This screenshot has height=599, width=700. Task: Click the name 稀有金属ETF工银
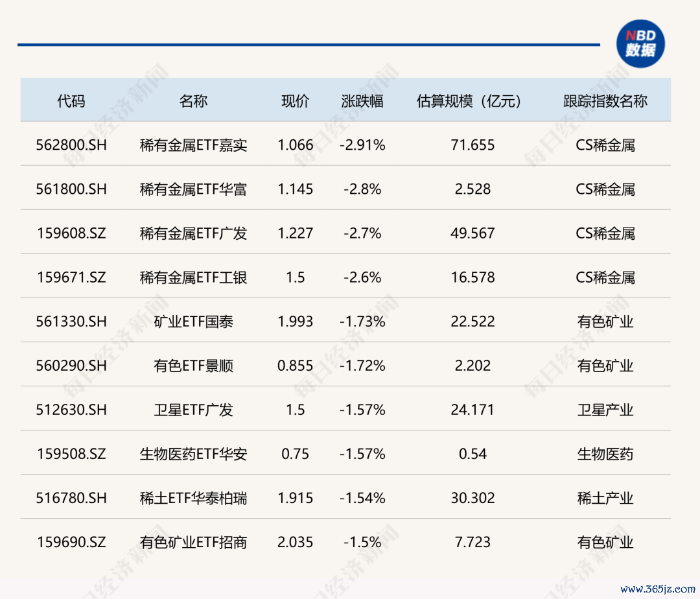pyautogui.click(x=193, y=277)
